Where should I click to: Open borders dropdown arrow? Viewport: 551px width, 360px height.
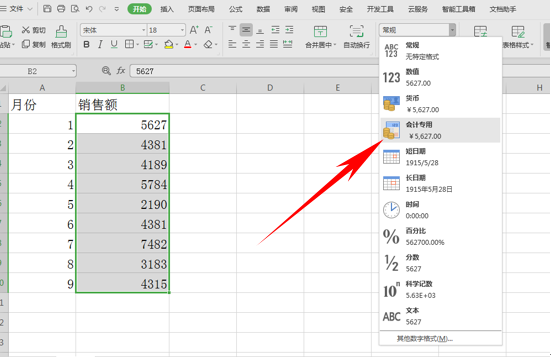click(137, 45)
